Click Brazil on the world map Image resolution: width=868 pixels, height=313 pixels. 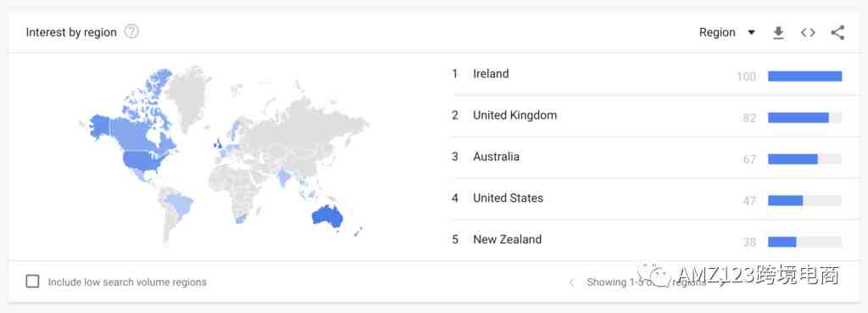point(180,204)
